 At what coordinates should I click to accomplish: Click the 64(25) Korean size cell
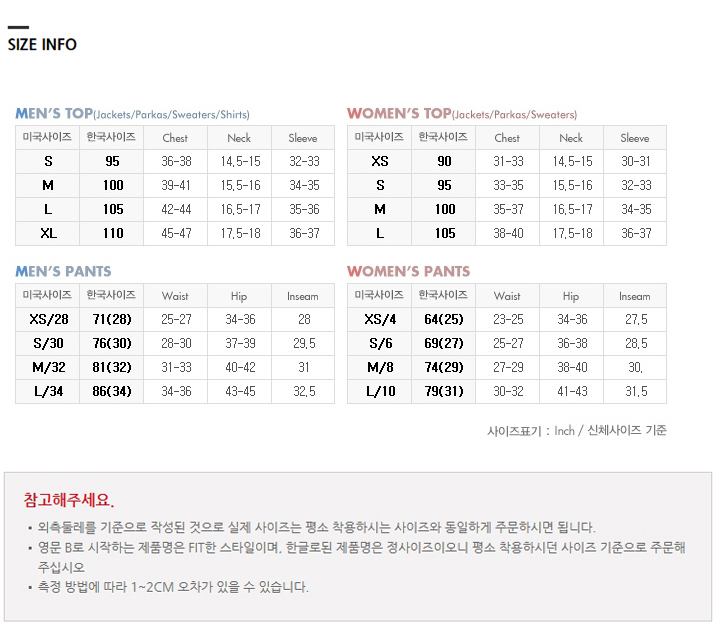(x=444, y=319)
